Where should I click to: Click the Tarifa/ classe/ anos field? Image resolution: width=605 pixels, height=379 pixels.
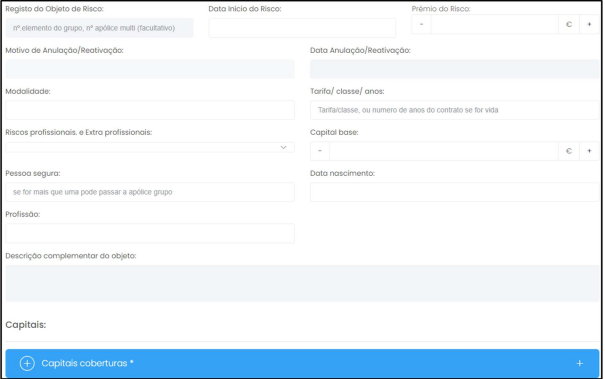pyautogui.click(x=455, y=110)
